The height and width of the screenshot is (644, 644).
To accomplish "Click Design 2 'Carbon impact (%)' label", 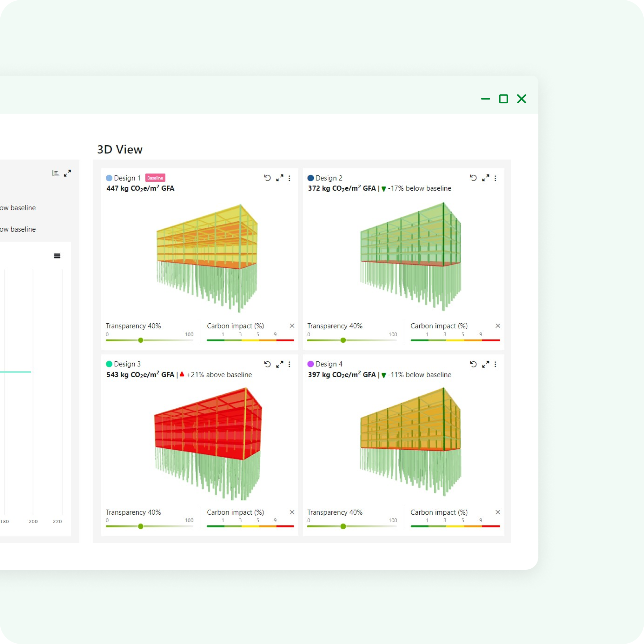I will pos(439,326).
